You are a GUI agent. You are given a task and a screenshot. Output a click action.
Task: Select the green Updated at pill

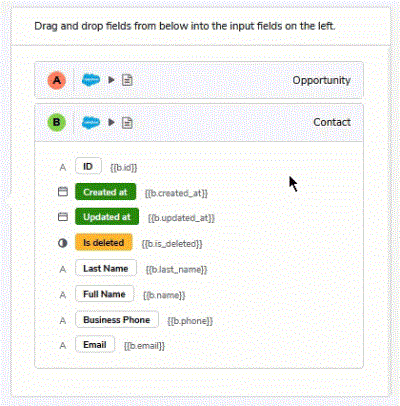click(107, 217)
